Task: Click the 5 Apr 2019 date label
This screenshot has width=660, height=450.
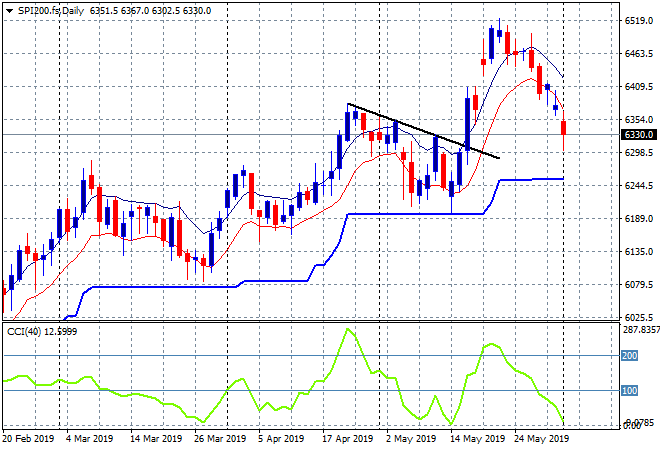Action: 281,439
